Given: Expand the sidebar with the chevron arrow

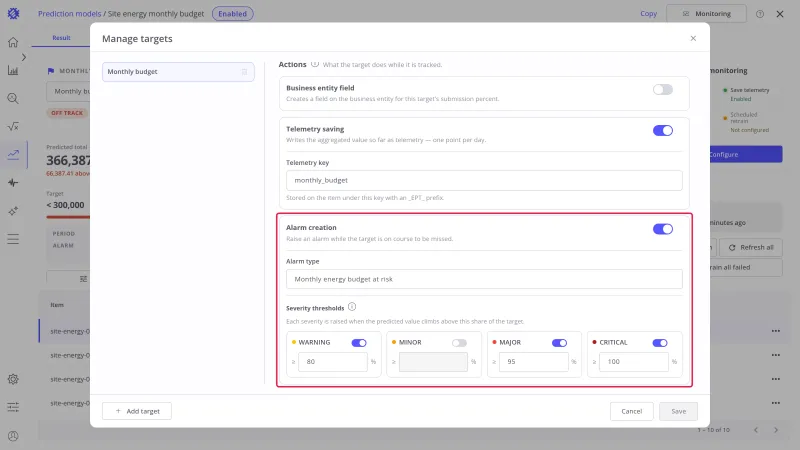Looking at the screenshot, I should [x=23, y=57].
